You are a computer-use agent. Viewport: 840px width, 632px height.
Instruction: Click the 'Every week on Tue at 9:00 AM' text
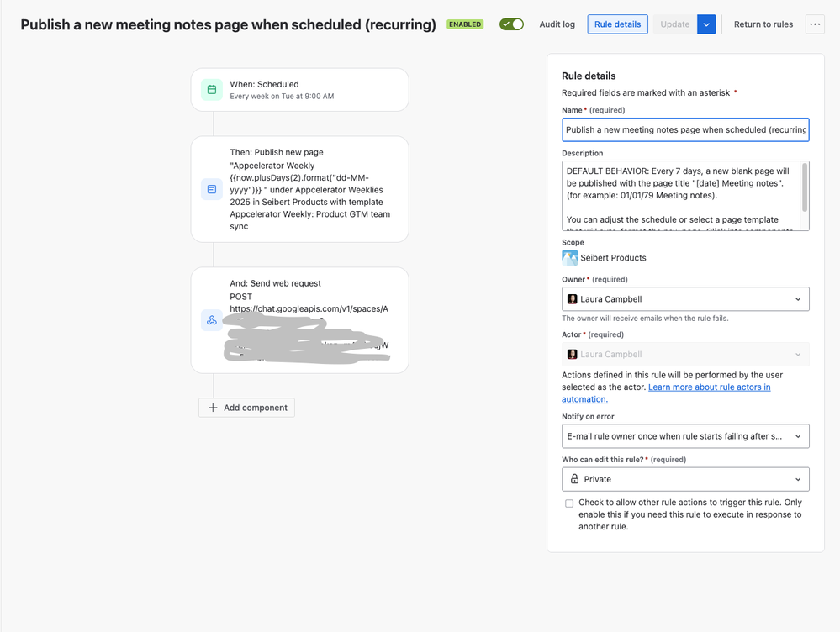(282, 97)
